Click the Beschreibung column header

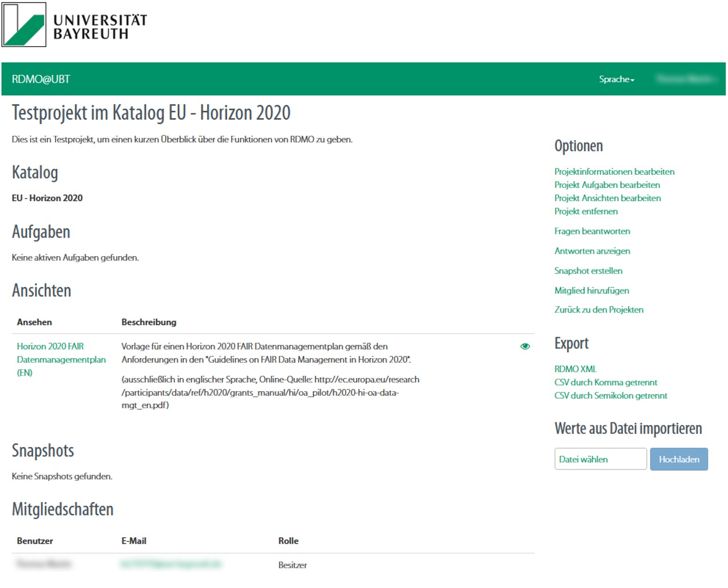click(x=149, y=322)
